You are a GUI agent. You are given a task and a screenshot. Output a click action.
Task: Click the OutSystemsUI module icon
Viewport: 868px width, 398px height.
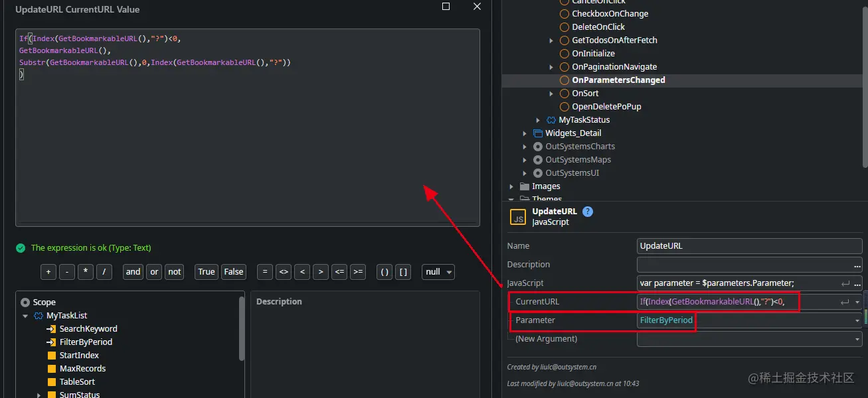point(538,173)
